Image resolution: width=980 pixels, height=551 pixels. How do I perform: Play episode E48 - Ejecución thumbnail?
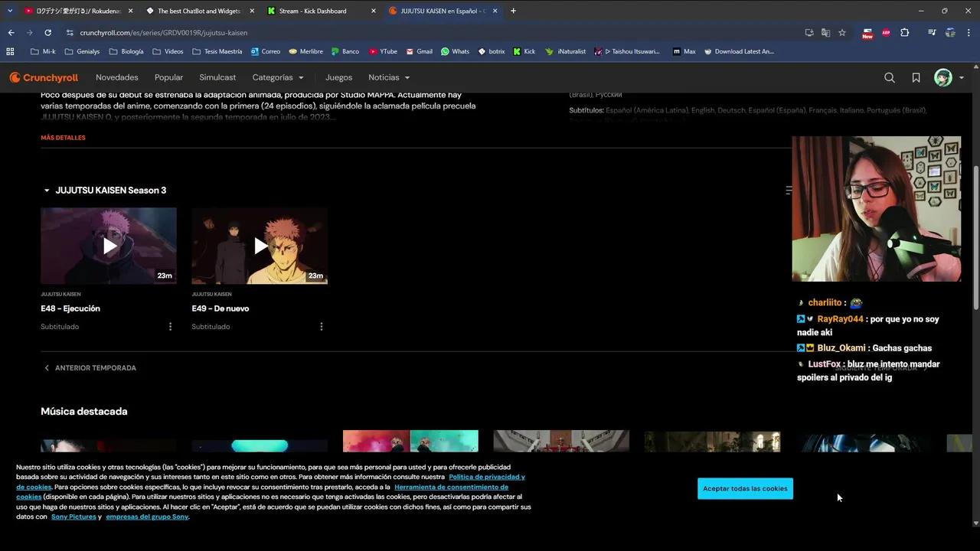(x=109, y=246)
